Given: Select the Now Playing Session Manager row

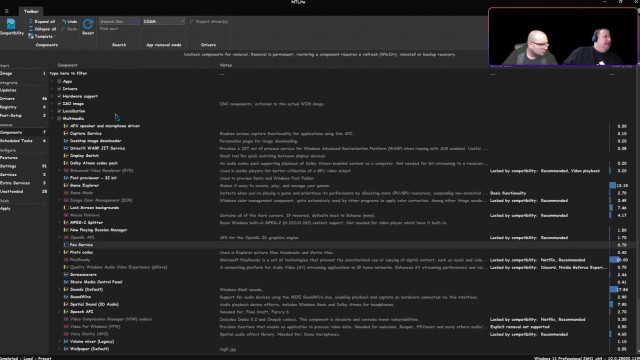Looking at the screenshot, I should coord(98,230).
